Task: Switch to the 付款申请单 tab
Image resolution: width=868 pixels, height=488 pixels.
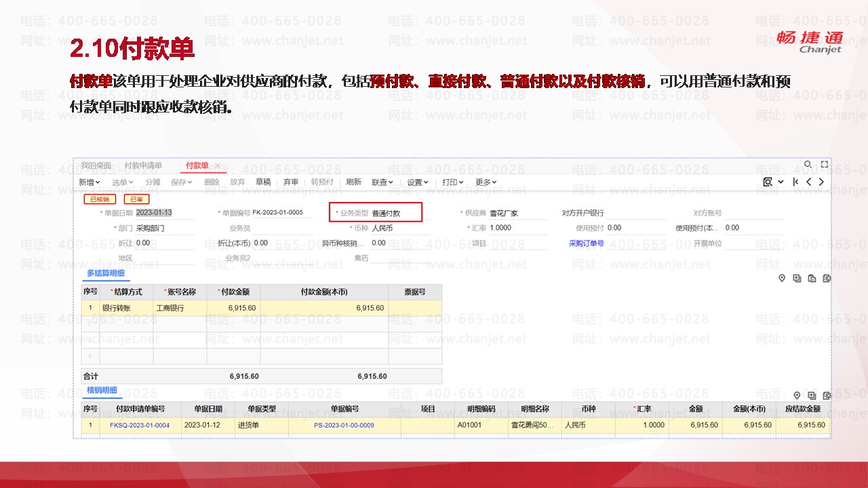Action: (143, 166)
